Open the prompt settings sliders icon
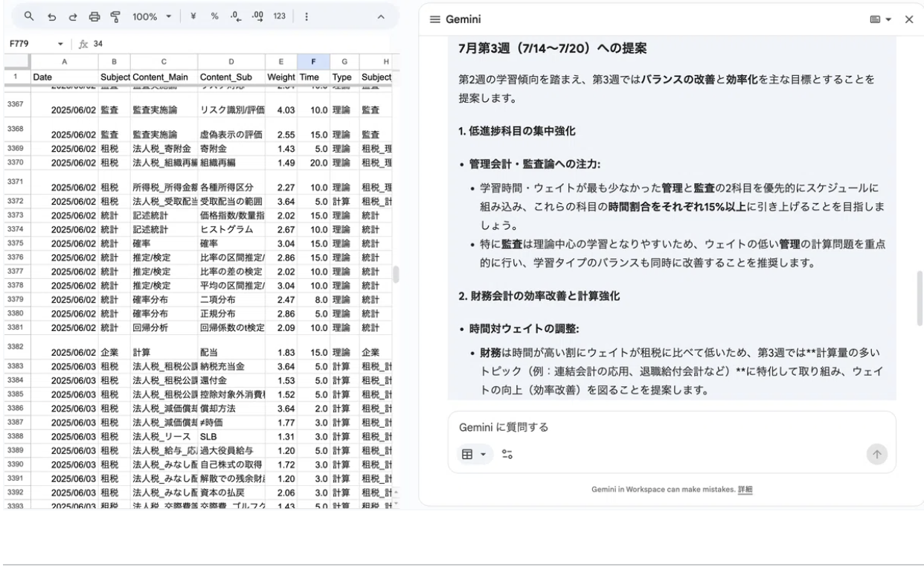Screen dimensions: 924x567 [507, 454]
